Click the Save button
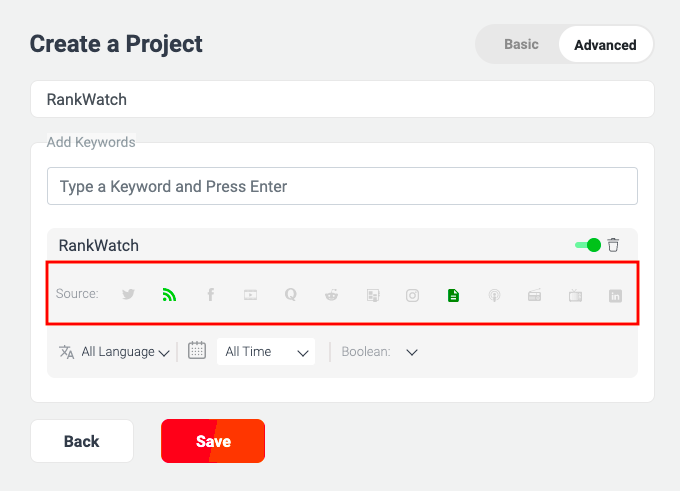Image resolution: width=680 pixels, height=491 pixels. 213,441
